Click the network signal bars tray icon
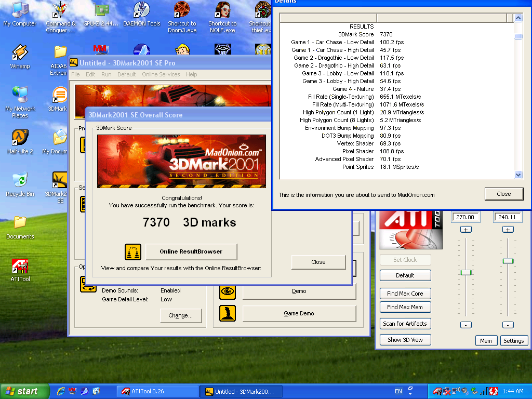This screenshot has height=399, width=532. tap(484, 391)
